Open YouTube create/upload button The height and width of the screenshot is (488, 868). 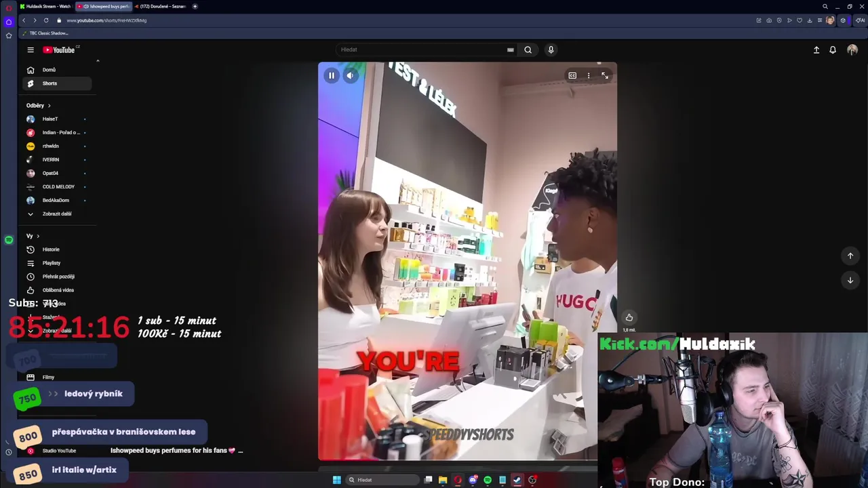[x=816, y=49]
